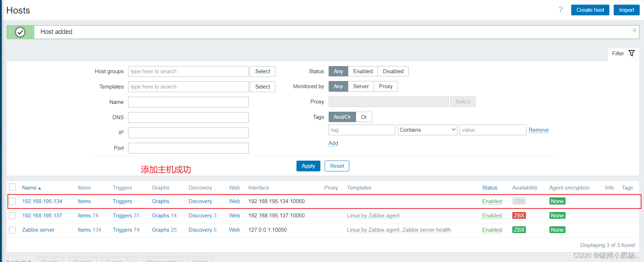
Task: Open Triggers 74 for Zabbix server
Action: (122, 230)
